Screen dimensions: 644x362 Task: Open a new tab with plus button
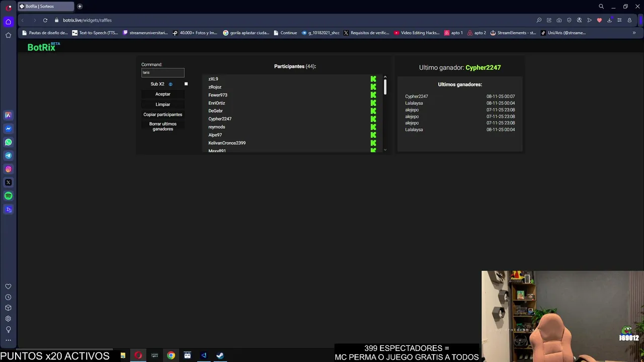click(79, 7)
